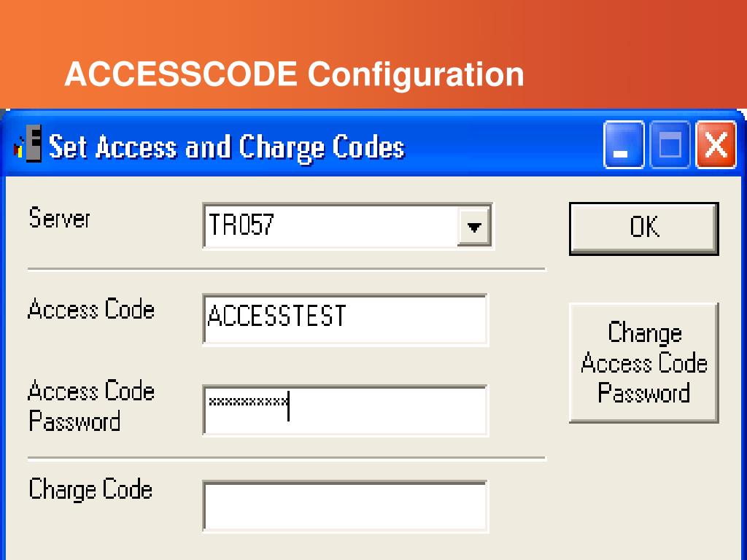Image resolution: width=747 pixels, height=560 pixels.
Task: Click the Access Code Password label
Action: 91,405
